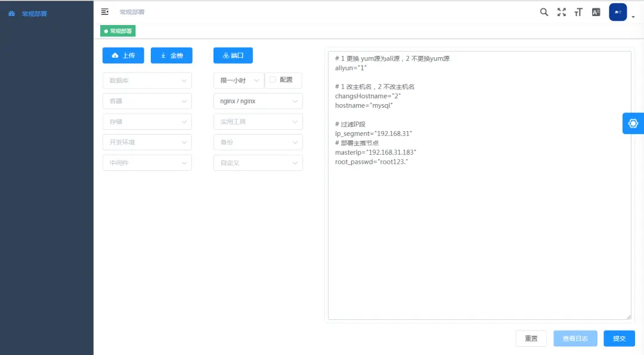Tick the 配置 checkbox
The width and height of the screenshot is (644, 355).
click(x=273, y=80)
